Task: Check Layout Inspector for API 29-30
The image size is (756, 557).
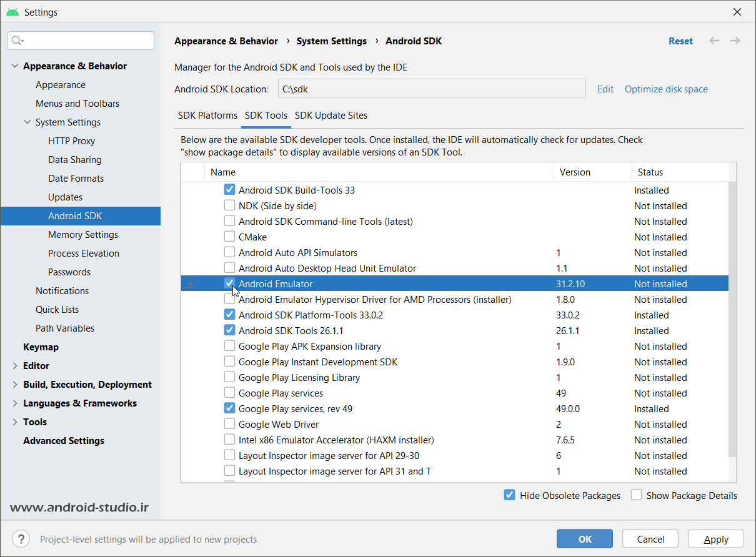Action: [229, 455]
